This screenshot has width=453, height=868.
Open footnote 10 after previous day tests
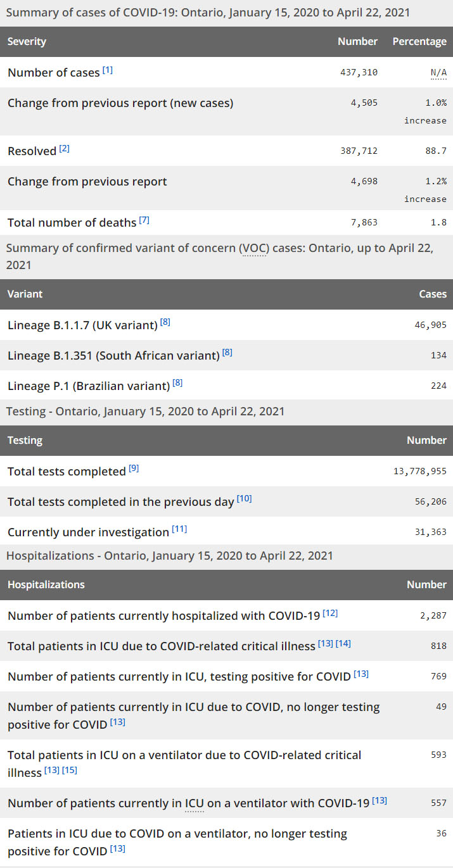click(x=245, y=499)
